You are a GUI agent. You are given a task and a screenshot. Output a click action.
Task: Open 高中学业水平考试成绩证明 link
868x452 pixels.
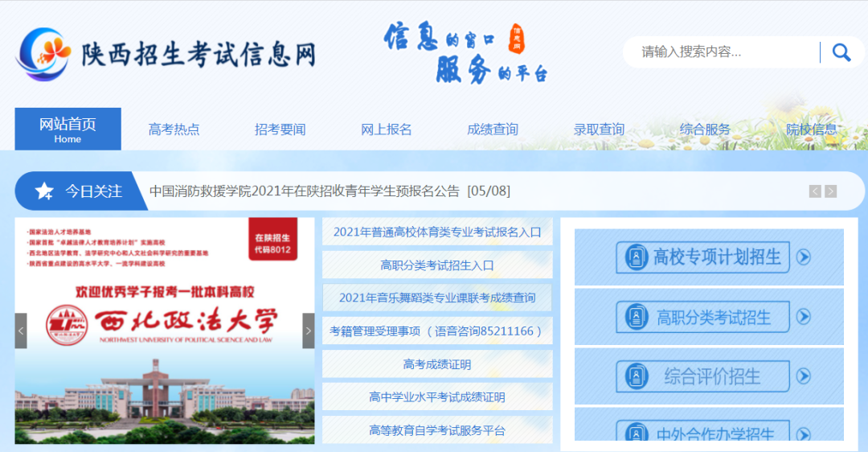437,397
